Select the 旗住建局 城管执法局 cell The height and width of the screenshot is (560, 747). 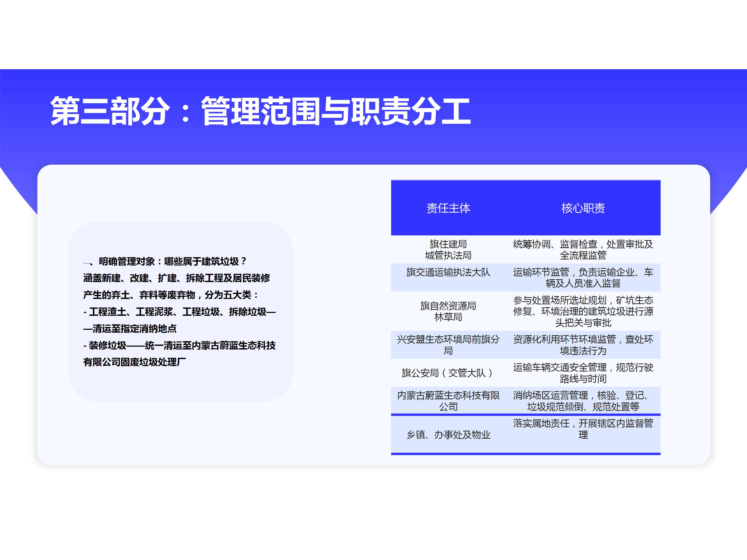click(448, 249)
